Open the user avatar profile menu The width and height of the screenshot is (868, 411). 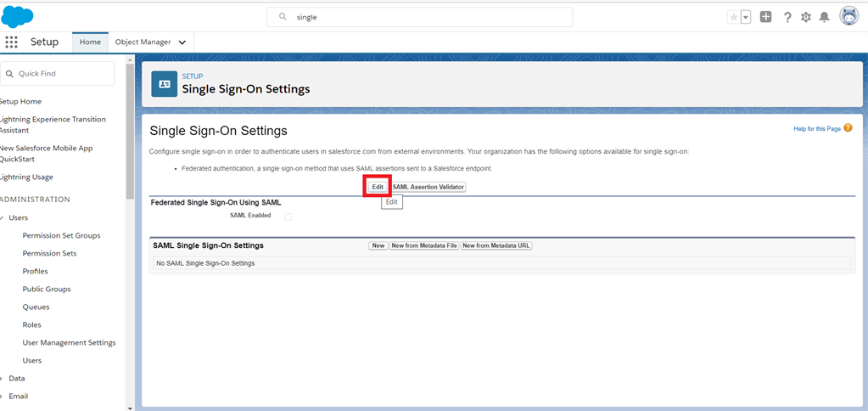pyautogui.click(x=848, y=17)
